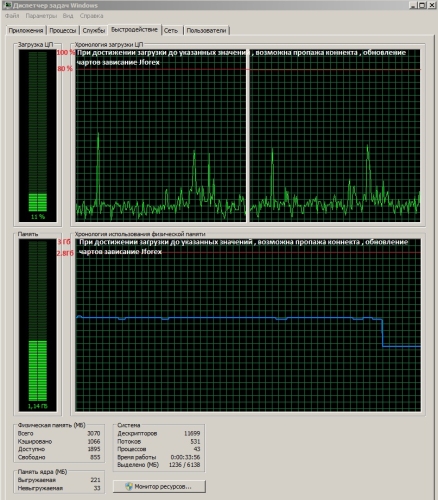
Task: Switch to the Службы tab
Action: tap(94, 30)
